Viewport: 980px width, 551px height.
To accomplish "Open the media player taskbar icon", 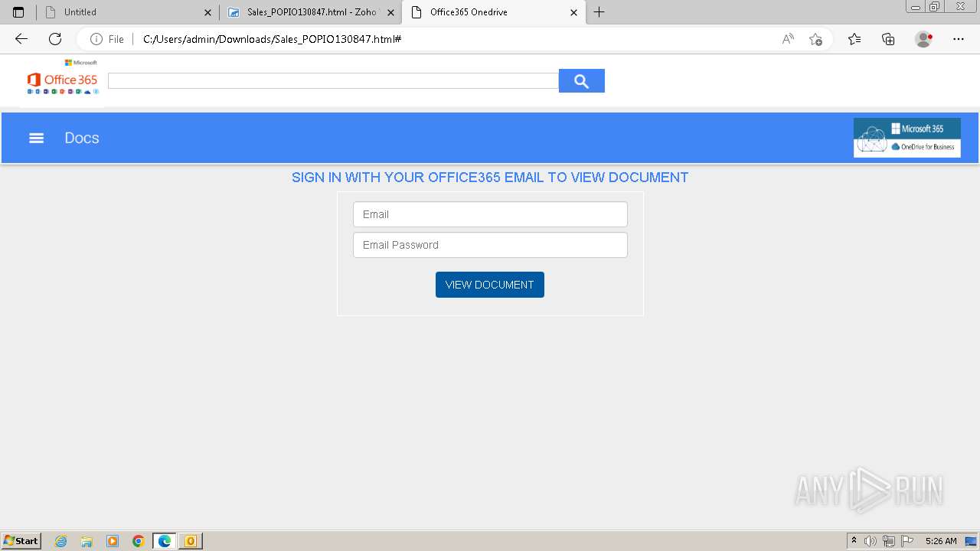I will click(x=113, y=541).
